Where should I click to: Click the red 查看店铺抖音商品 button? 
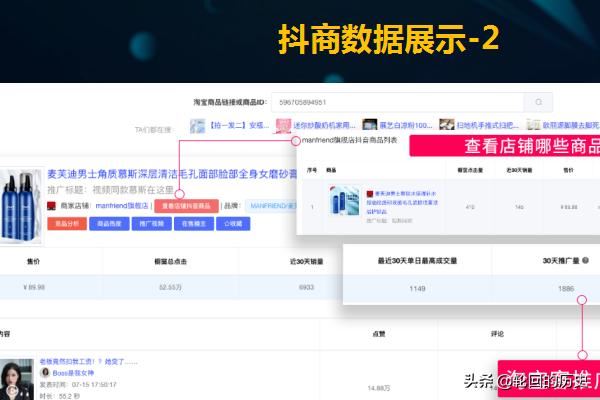186,205
